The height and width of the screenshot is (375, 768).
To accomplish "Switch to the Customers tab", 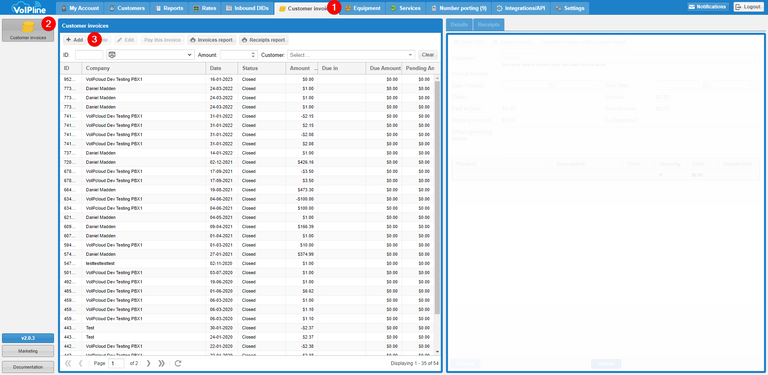I will [x=127, y=8].
